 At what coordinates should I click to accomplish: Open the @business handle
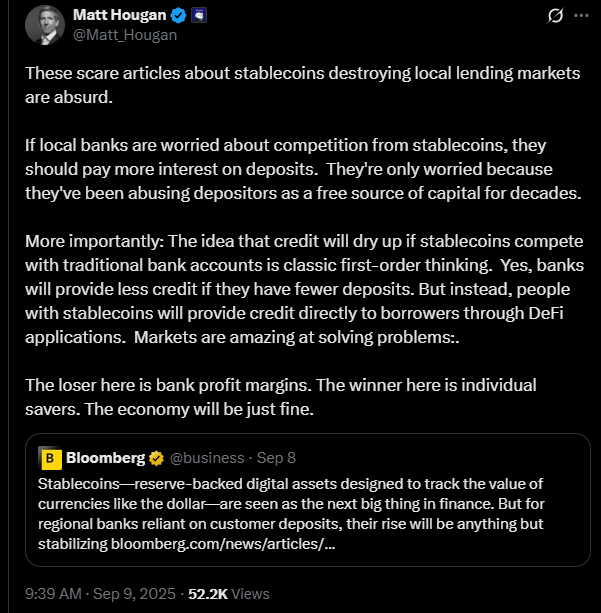point(207,458)
